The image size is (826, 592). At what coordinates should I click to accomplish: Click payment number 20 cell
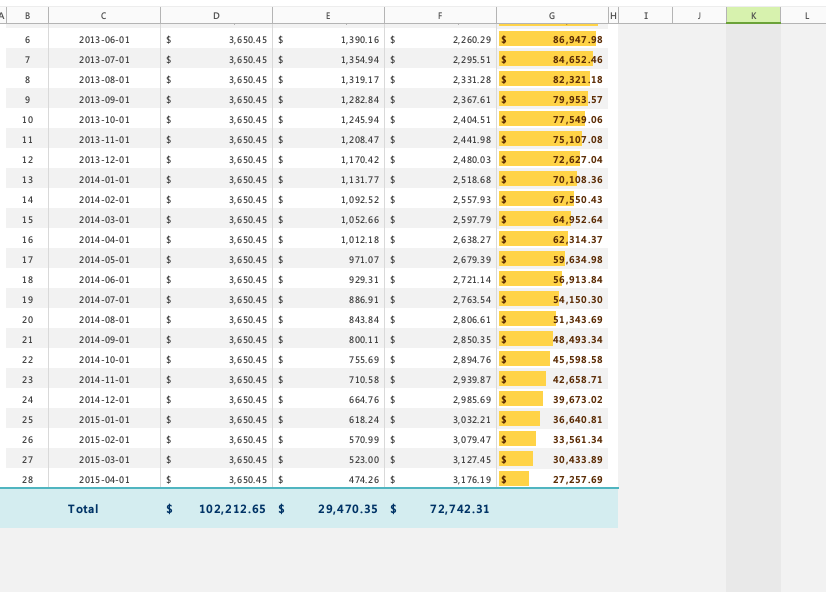pos(27,320)
